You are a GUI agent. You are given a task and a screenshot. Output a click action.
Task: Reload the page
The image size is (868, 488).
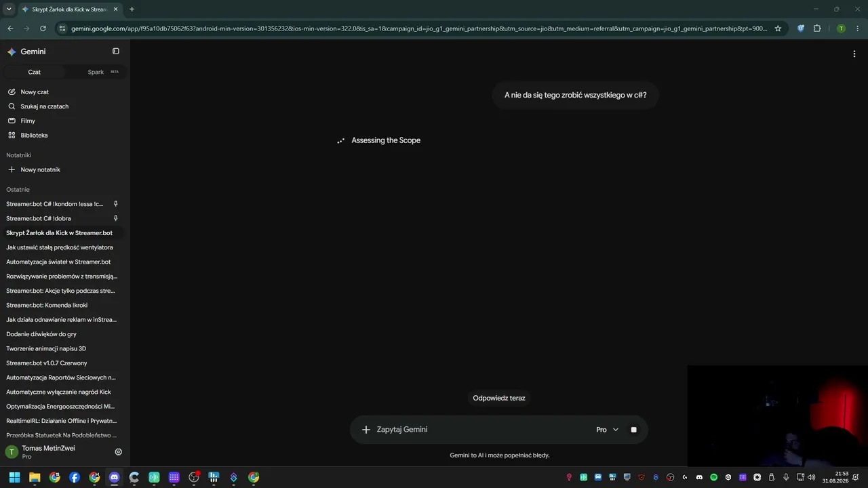coord(43,28)
